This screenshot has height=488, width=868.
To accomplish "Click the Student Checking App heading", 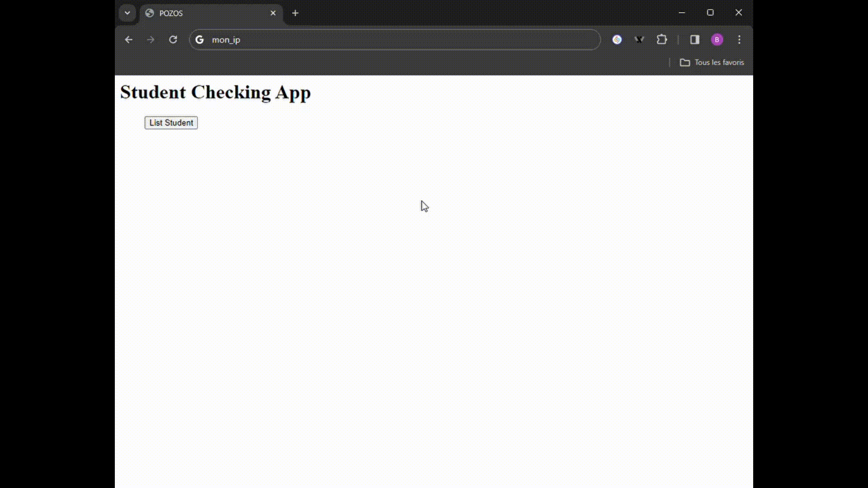I will pos(215,92).
